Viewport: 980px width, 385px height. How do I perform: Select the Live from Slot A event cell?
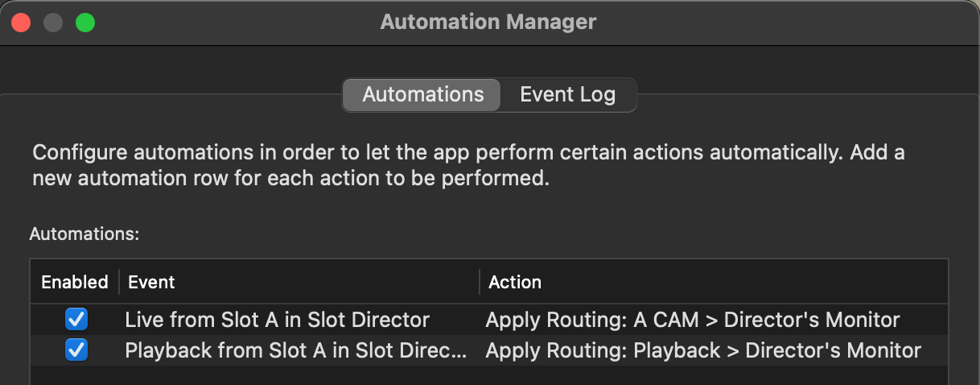point(278,320)
